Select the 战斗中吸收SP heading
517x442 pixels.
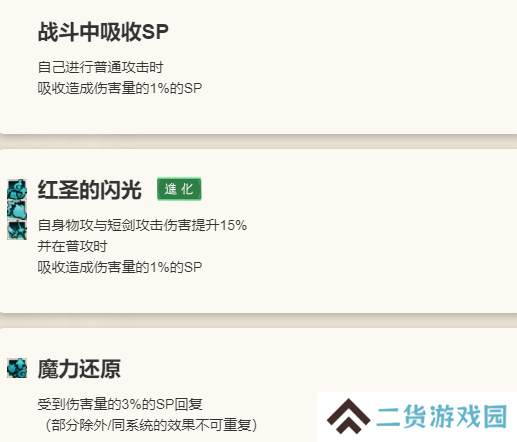coord(103,32)
